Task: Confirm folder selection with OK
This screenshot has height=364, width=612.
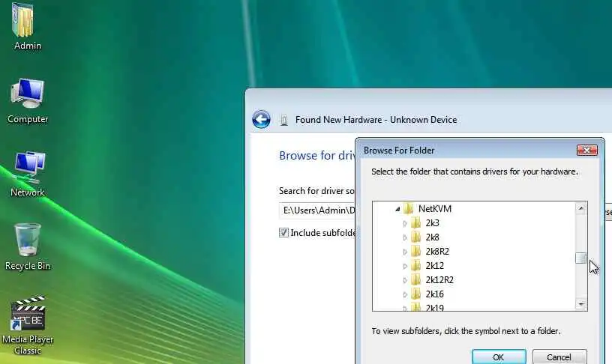Action: coord(499,357)
